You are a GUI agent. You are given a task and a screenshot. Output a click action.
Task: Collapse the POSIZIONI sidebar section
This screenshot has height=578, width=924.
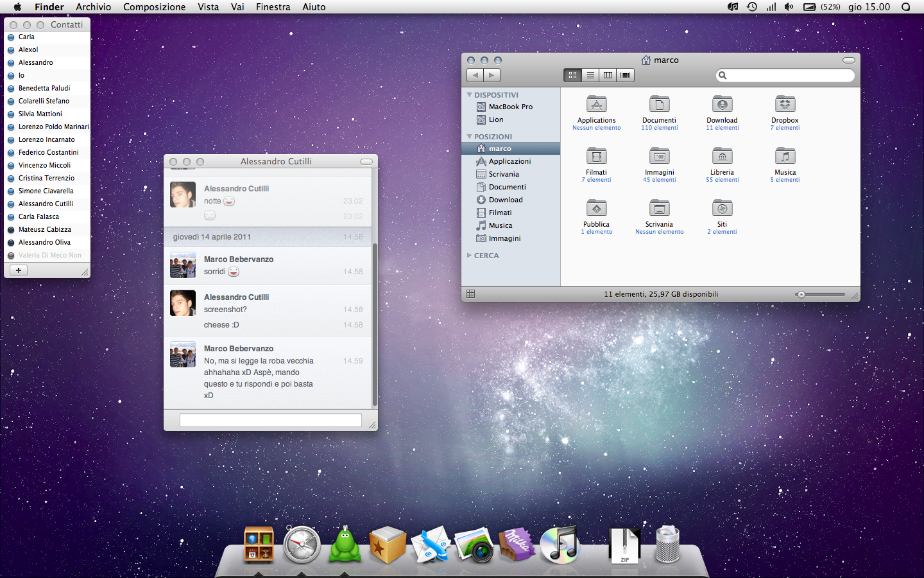(x=469, y=136)
